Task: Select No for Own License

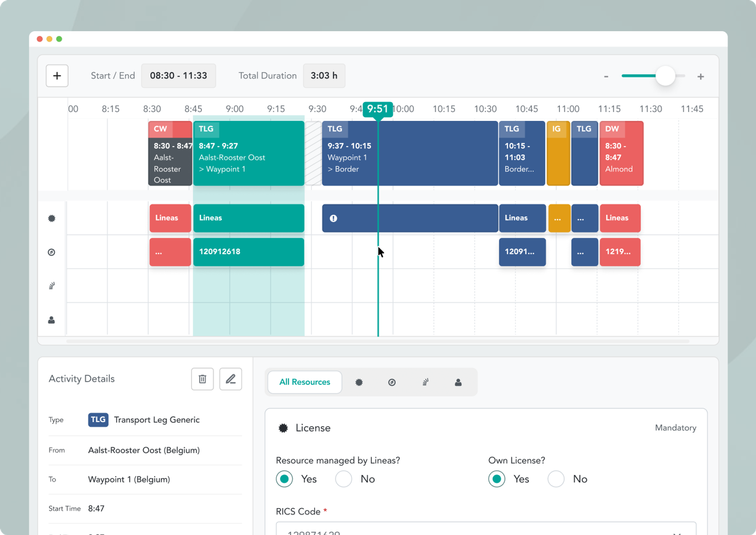Action: [x=556, y=479]
